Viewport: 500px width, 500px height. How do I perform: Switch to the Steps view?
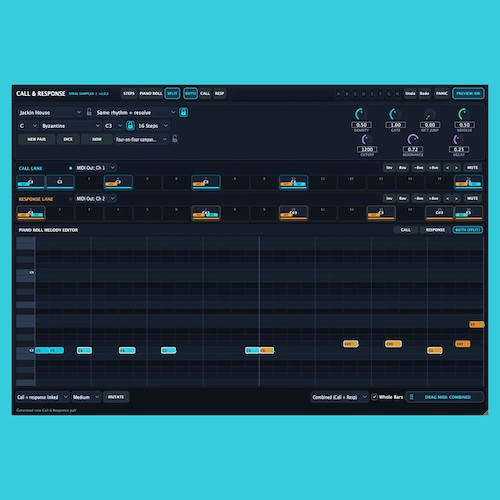[129, 93]
